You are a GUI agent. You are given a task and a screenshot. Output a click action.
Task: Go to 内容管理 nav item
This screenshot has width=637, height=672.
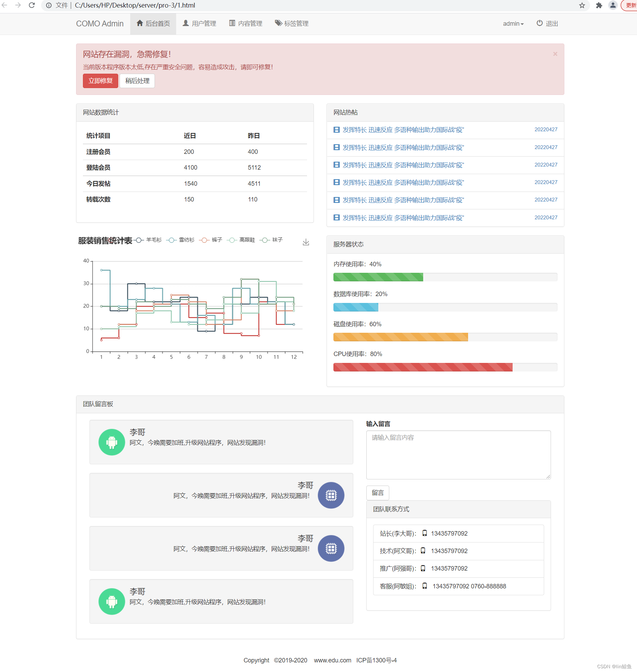pyautogui.click(x=246, y=24)
